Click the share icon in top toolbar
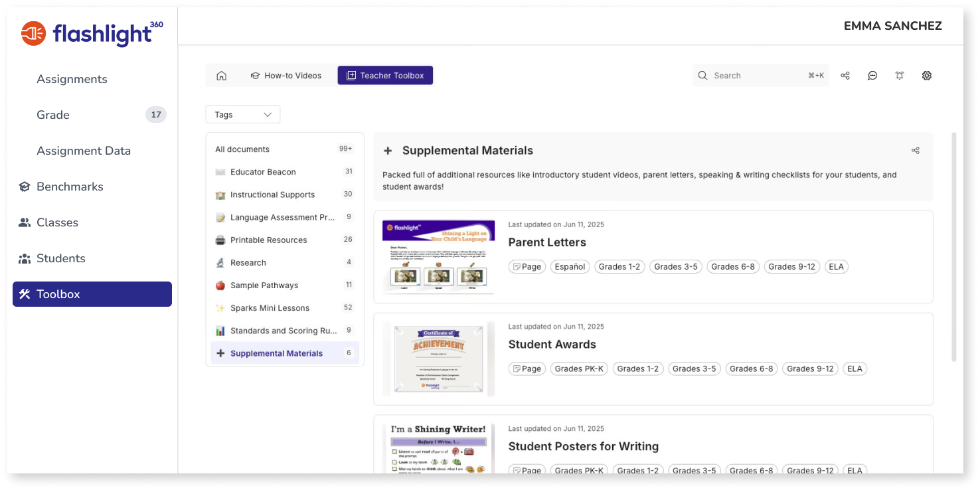The height and width of the screenshot is (490, 980). (845, 76)
